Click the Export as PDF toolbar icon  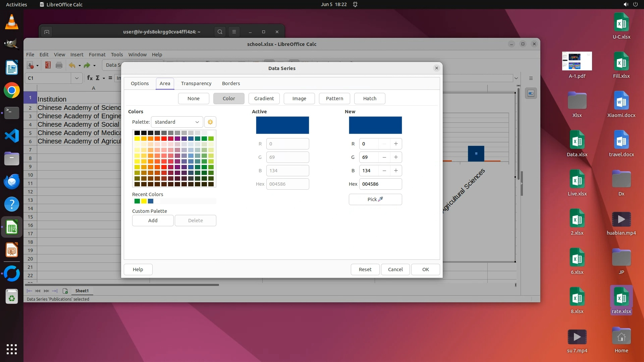[x=48, y=65]
